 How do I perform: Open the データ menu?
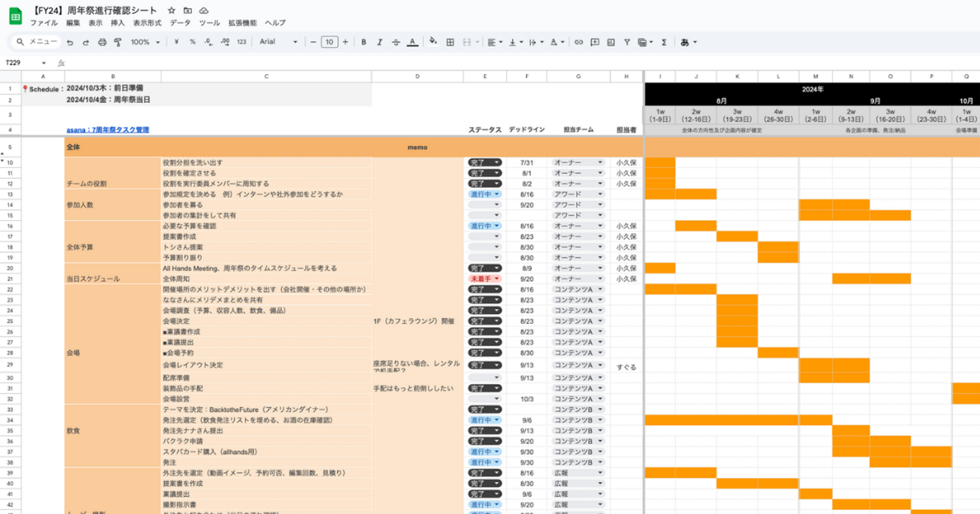[x=180, y=23]
